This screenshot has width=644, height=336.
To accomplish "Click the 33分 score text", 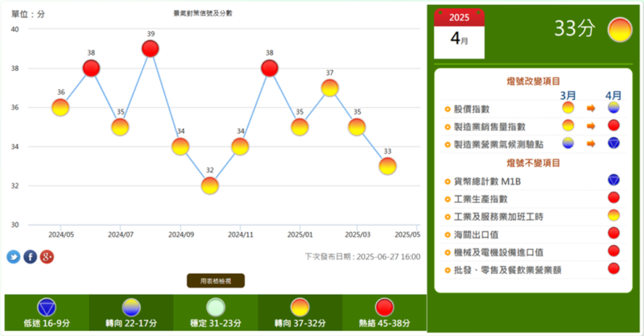I will 575,28.
